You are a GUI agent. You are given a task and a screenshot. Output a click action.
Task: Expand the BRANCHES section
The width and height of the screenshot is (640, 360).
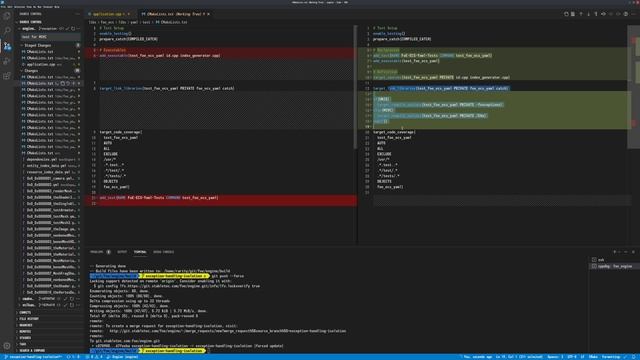coord(25,325)
